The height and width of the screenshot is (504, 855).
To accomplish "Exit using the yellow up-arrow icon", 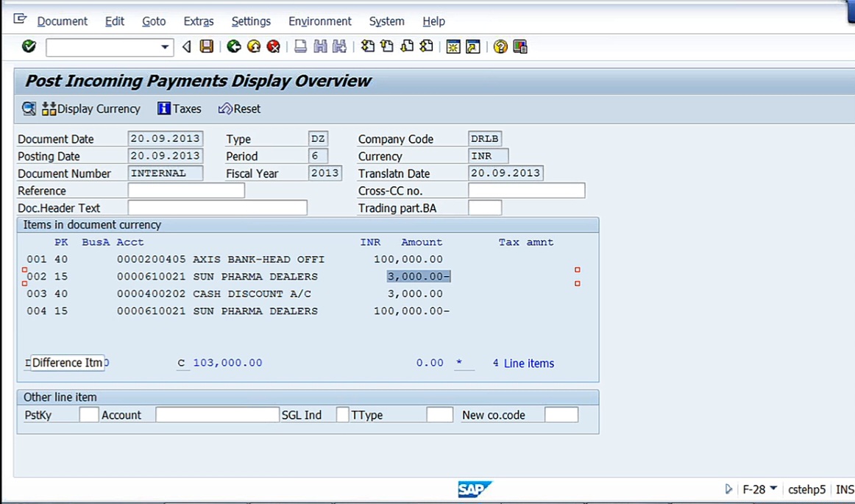I will point(254,46).
